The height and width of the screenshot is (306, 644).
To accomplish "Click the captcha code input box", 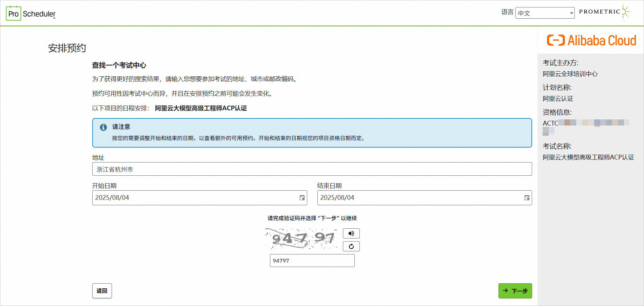I will click(312, 261).
